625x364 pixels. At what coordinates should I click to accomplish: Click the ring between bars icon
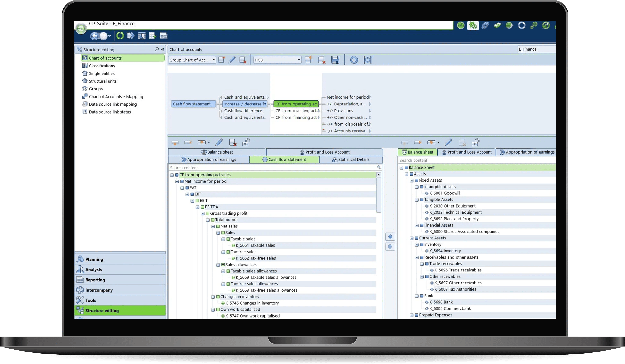(367, 60)
